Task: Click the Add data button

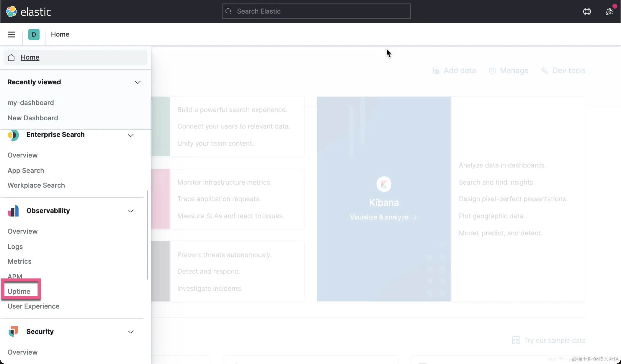Action: pyautogui.click(x=454, y=71)
